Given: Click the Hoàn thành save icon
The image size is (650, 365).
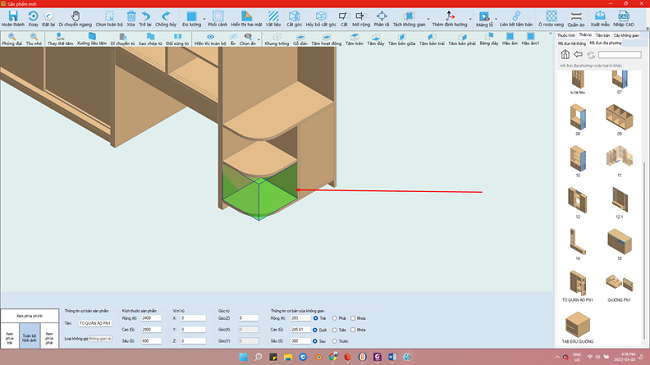Looking at the screenshot, I should coord(13,19).
